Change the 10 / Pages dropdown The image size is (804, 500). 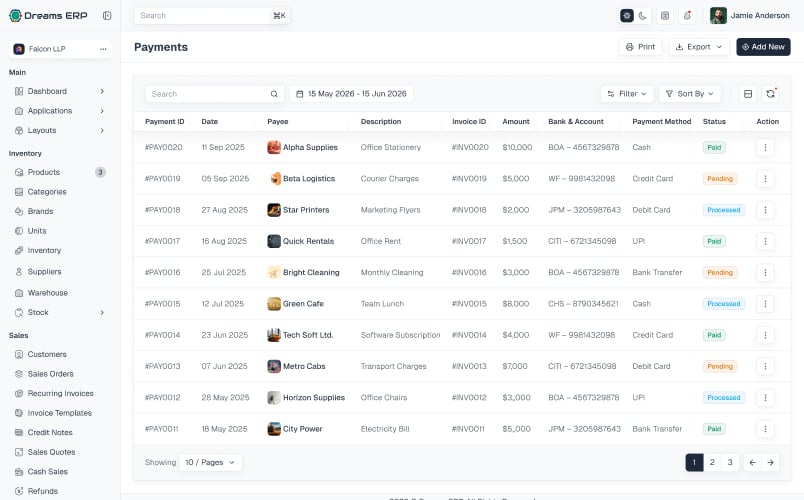tap(210, 462)
